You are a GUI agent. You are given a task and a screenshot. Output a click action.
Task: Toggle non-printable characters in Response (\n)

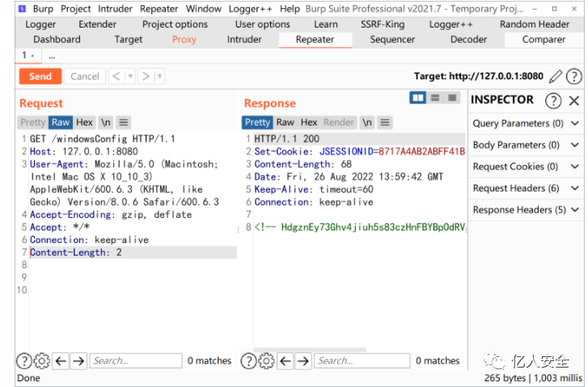367,122
